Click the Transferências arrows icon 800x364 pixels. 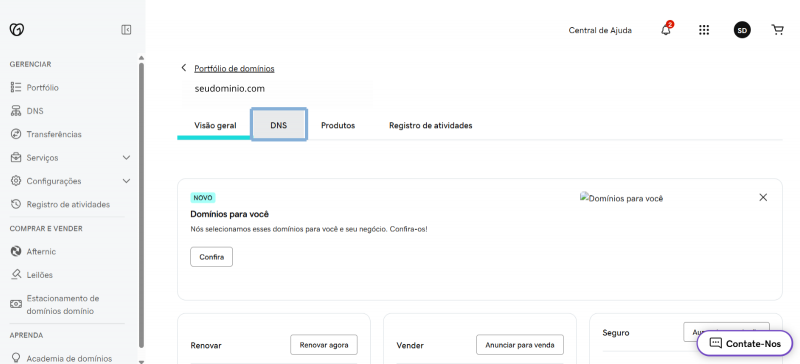tap(16, 134)
